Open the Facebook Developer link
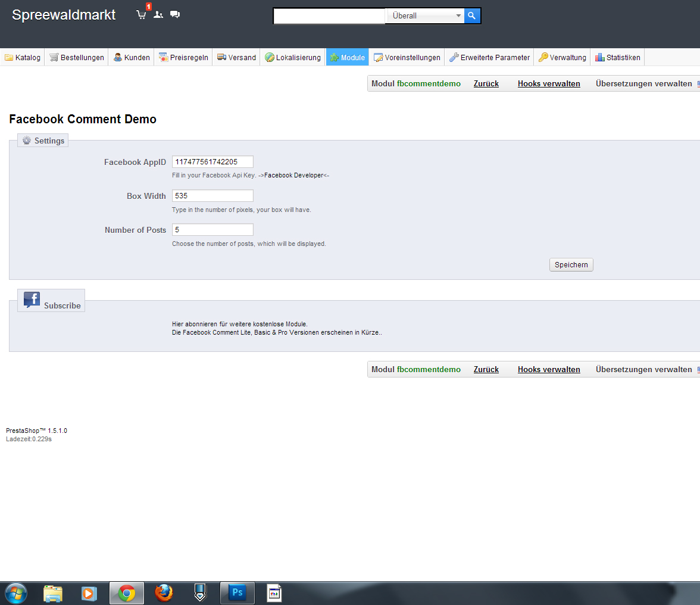700x605 pixels. coord(294,175)
